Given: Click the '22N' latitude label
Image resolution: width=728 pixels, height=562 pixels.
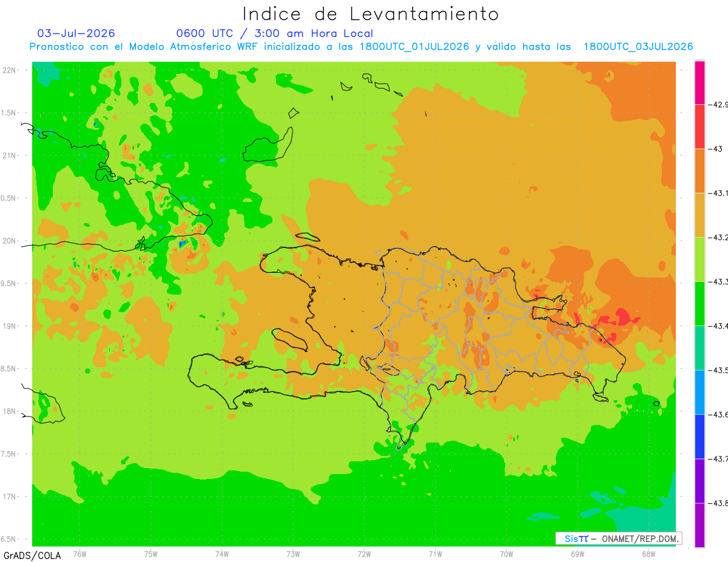Looking at the screenshot, I should pos(10,70).
